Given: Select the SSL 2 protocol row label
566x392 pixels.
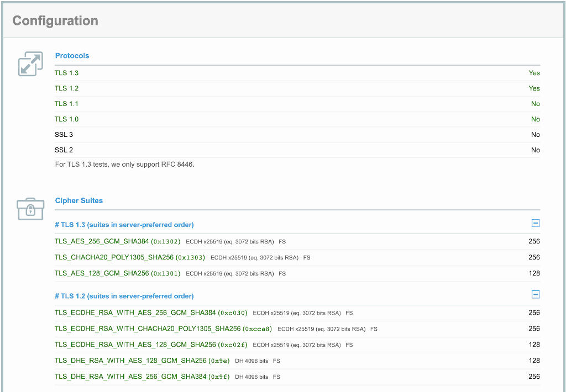Looking at the screenshot, I should [64, 150].
